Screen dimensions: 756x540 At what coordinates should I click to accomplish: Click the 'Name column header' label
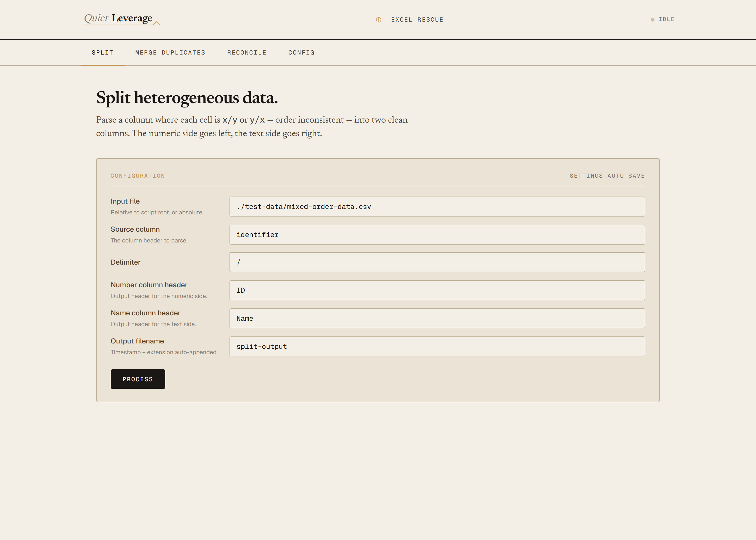(x=145, y=313)
